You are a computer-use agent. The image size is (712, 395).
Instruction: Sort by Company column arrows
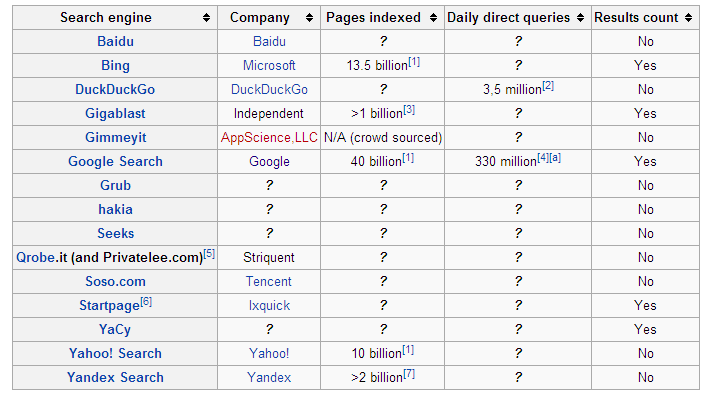[x=309, y=18]
